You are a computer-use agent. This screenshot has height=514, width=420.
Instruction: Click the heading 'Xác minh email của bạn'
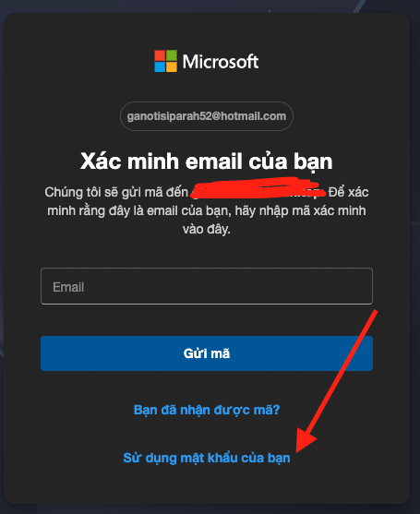click(207, 161)
